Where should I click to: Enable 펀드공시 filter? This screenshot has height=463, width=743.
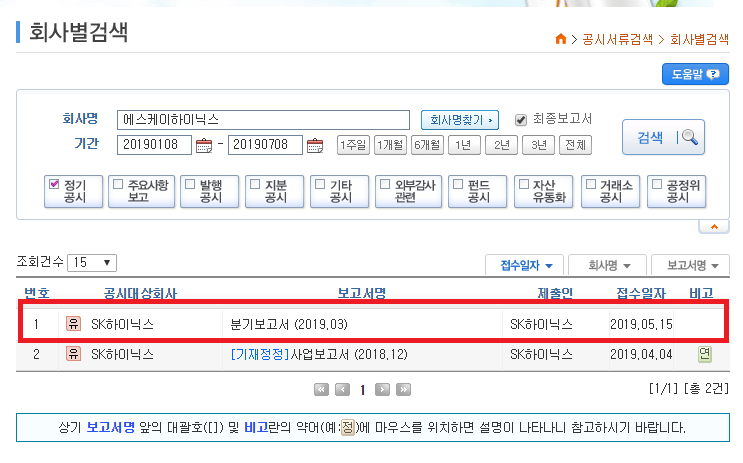pyautogui.click(x=458, y=184)
